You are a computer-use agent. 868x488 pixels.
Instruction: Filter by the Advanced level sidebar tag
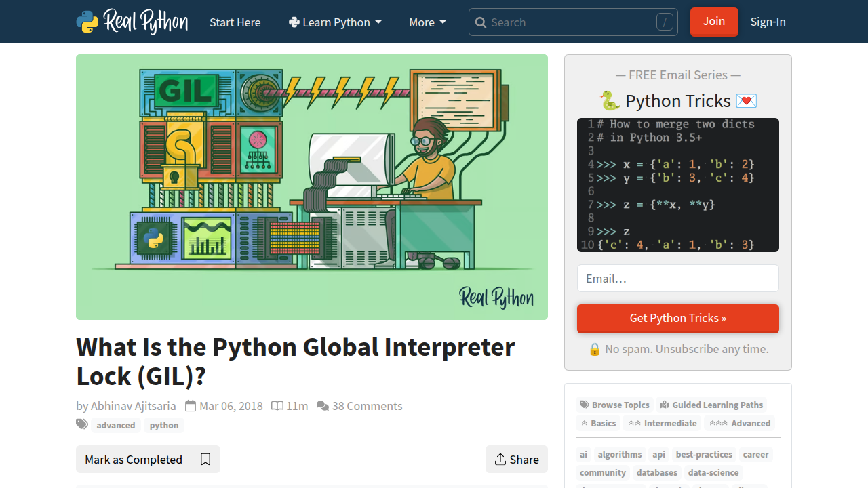pyautogui.click(x=740, y=423)
